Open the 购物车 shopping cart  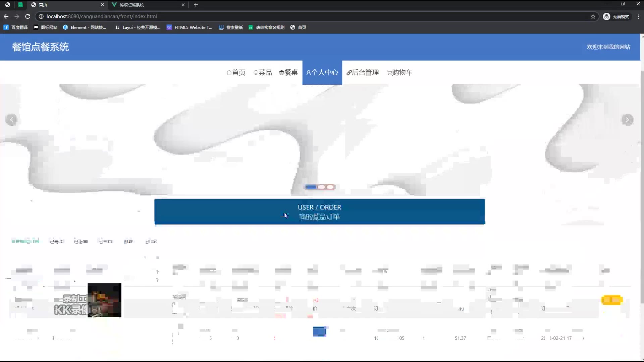pyautogui.click(x=399, y=72)
